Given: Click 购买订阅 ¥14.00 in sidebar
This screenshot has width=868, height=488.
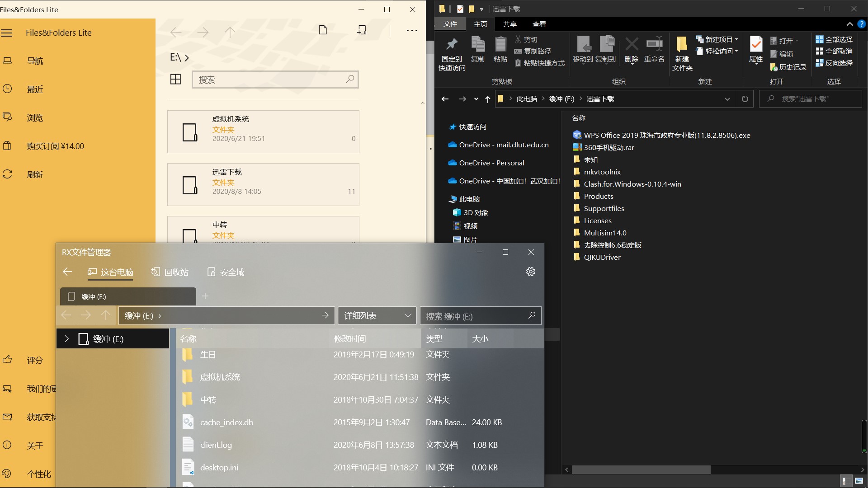Looking at the screenshot, I should coord(54,146).
